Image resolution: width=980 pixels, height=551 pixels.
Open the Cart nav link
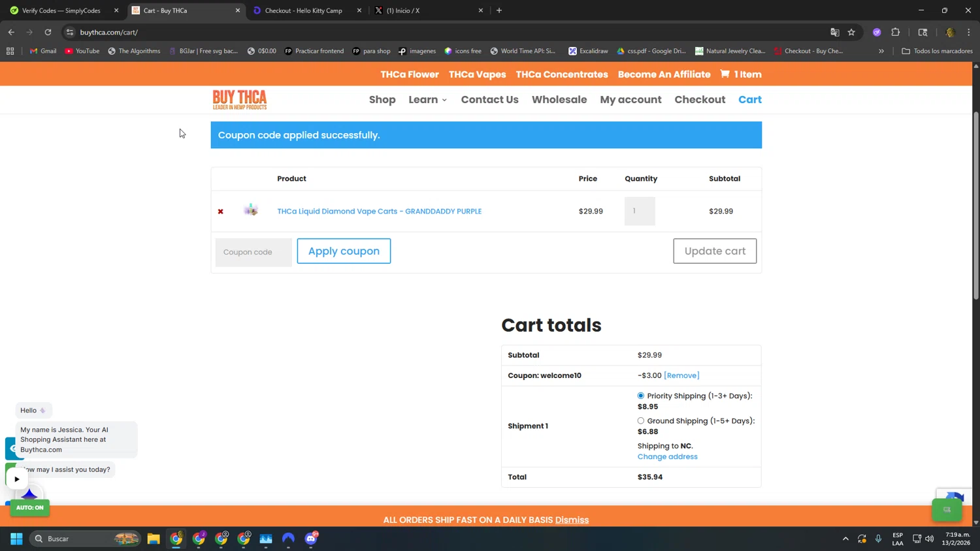[750, 100]
